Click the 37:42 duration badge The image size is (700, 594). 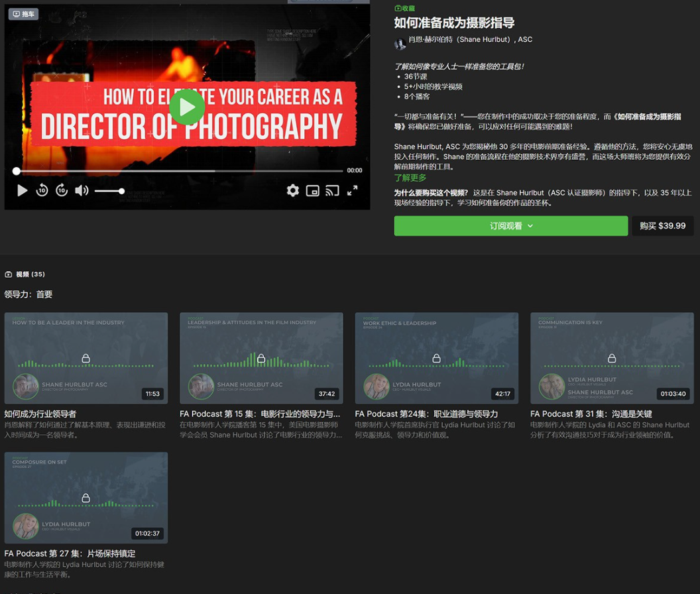coord(327,394)
